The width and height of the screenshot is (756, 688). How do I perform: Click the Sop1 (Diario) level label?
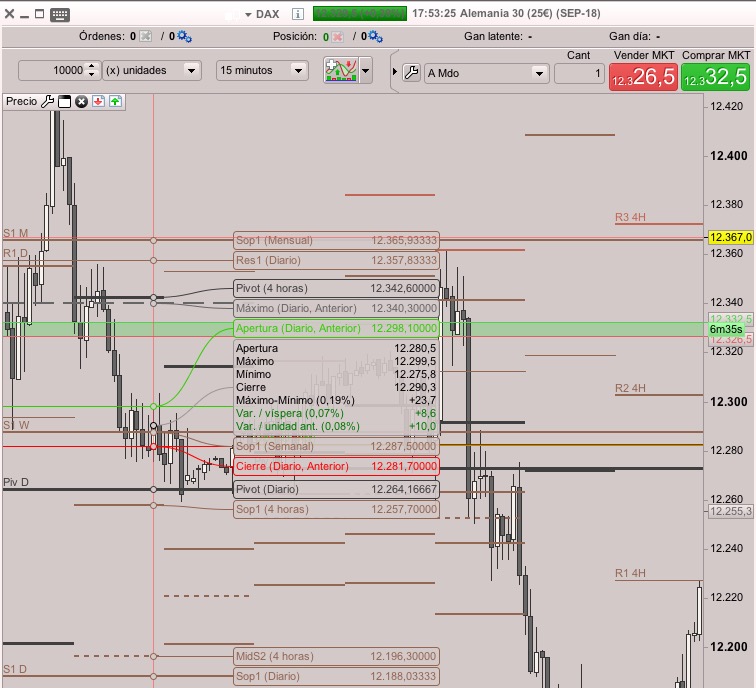[336, 676]
